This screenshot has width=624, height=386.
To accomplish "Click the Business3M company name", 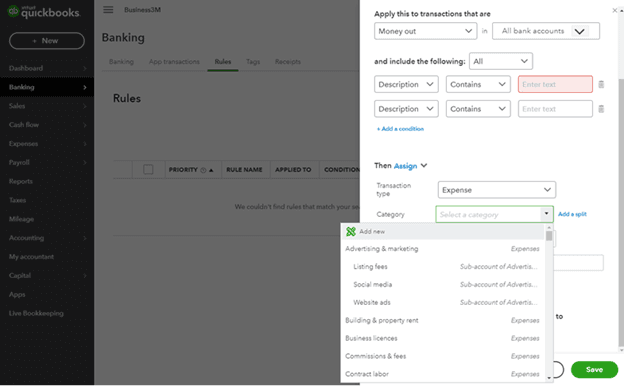I will tap(142, 10).
